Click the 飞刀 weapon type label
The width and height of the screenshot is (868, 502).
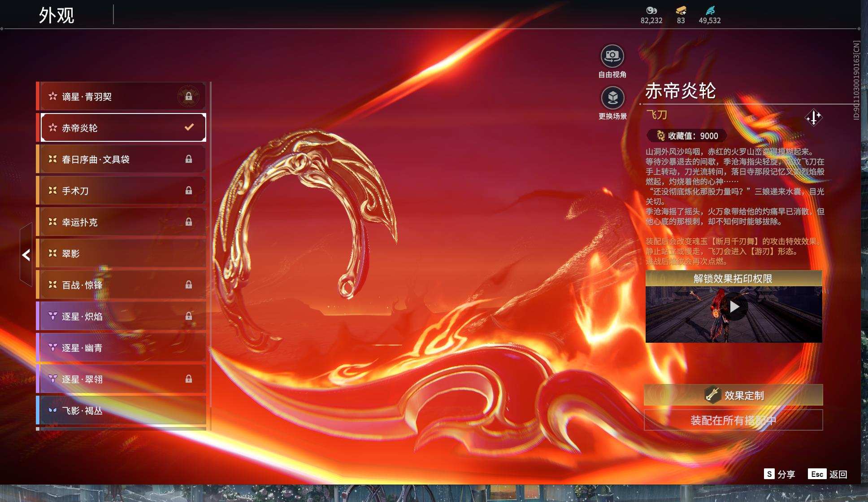[x=657, y=115]
